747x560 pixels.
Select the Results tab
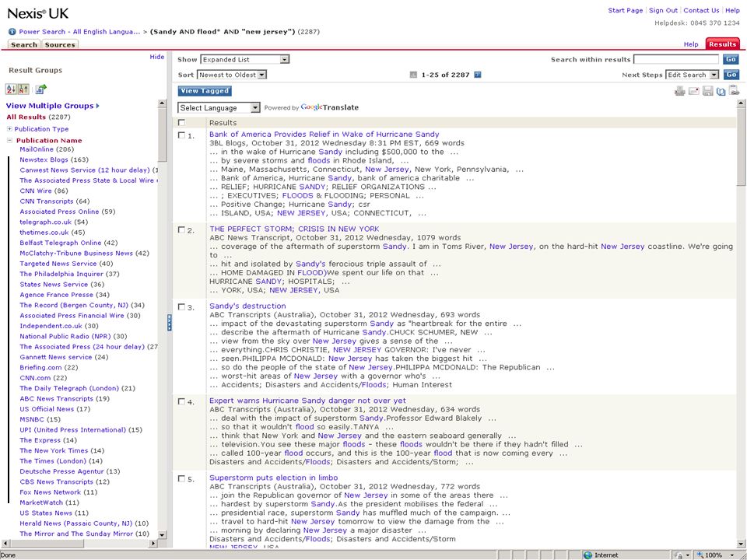(x=722, y=44)
